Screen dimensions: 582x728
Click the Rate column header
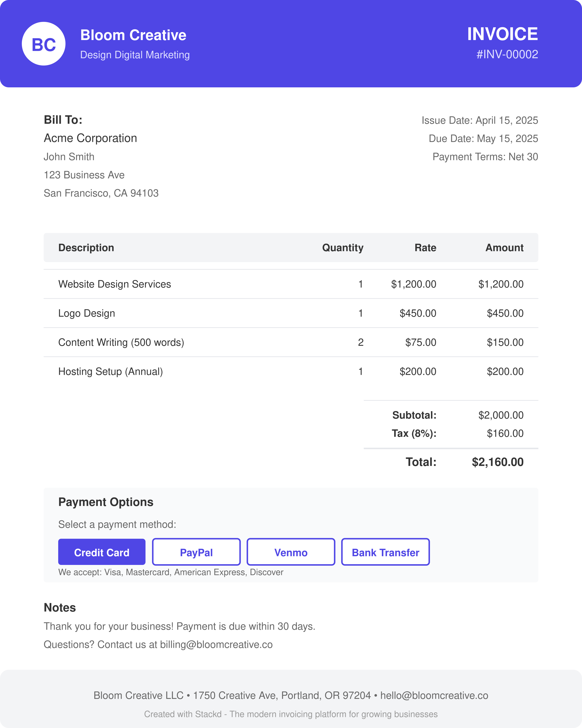[426, 247]
